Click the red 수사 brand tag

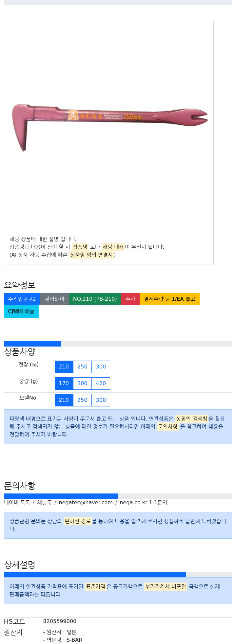[x=130, y=299]
